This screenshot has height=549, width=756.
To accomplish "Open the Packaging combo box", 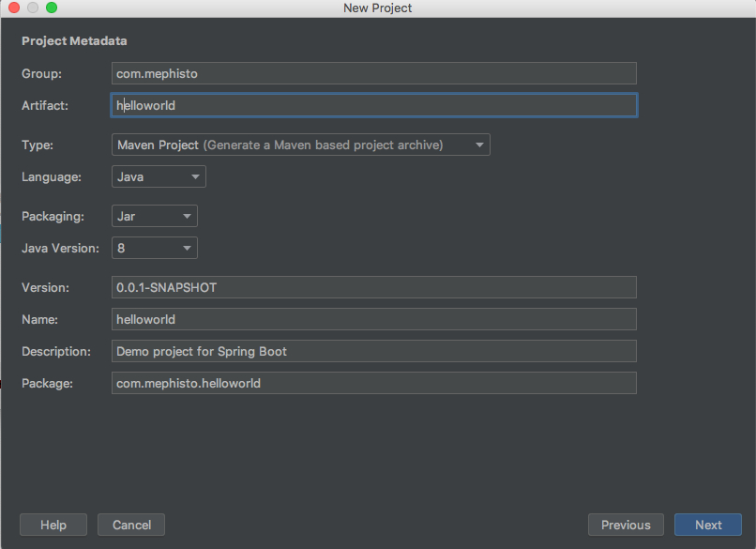I will (154, 216).
